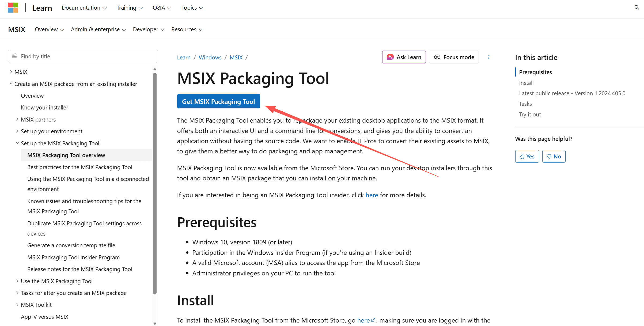Open the Admin & enterprise dropdown
This screenshot has width=644, height=326.
[98, 29]
